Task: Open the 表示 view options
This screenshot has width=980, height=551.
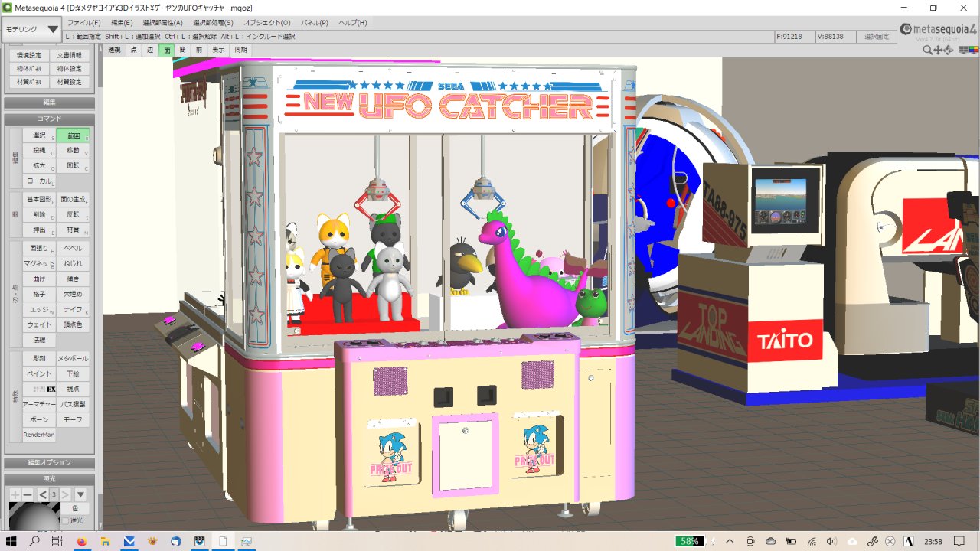Action: point(219,50)
